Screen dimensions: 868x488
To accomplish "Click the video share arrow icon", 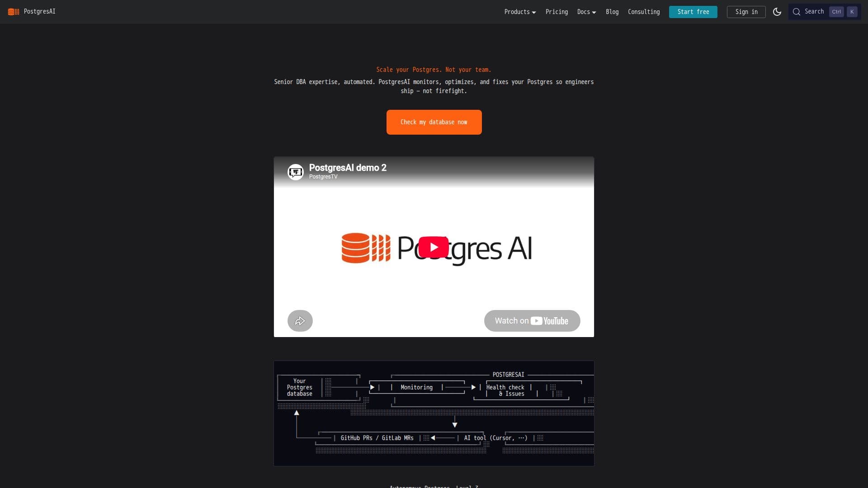I will [x=300, y=321].
